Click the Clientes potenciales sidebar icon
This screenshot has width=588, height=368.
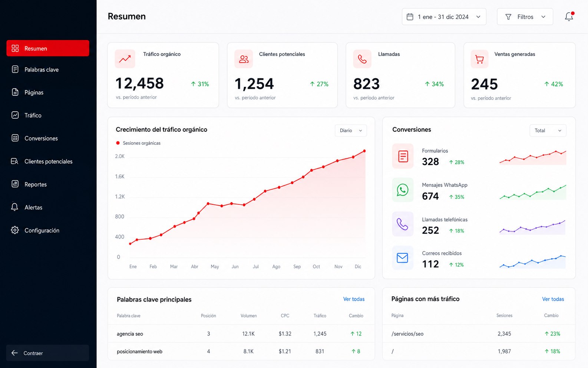click(15, 161)
